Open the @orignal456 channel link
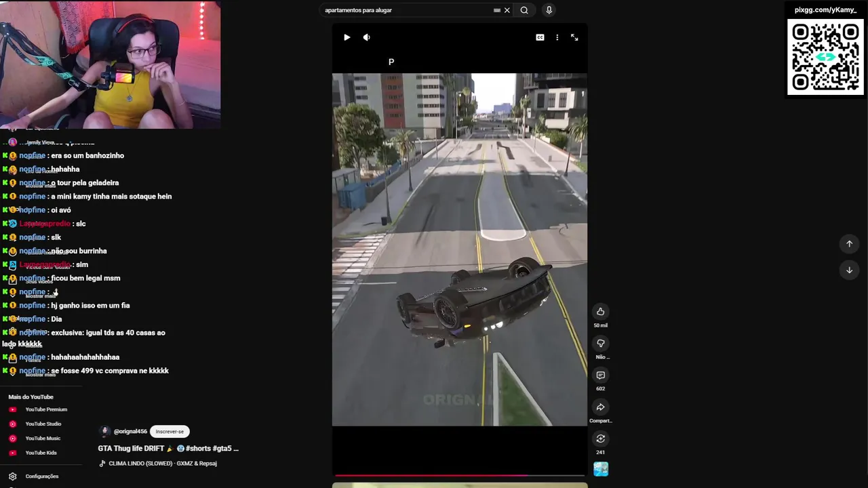 [130, 432]
